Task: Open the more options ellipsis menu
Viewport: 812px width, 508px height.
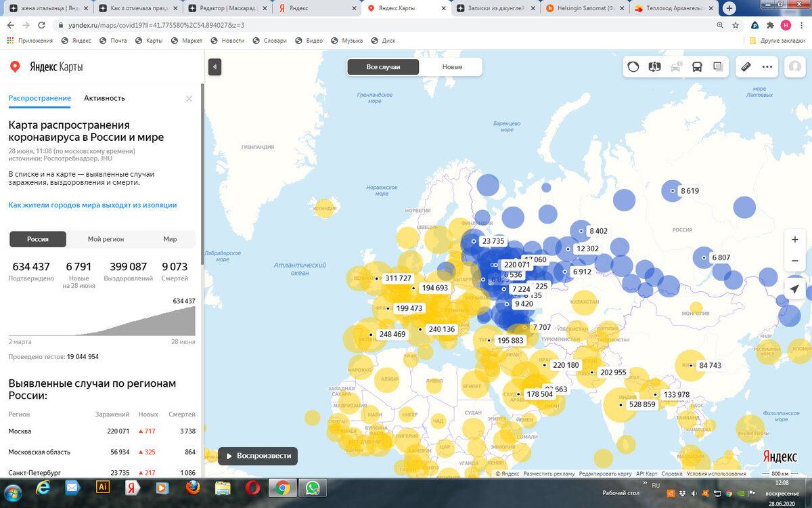Action: click(767, 67)
